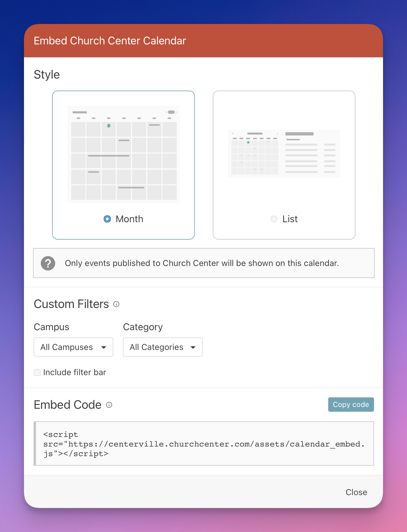Image resolution: width=407 pixels, height=532 pixels.
Task: Click the published events notice text
Action: [202, 263]
